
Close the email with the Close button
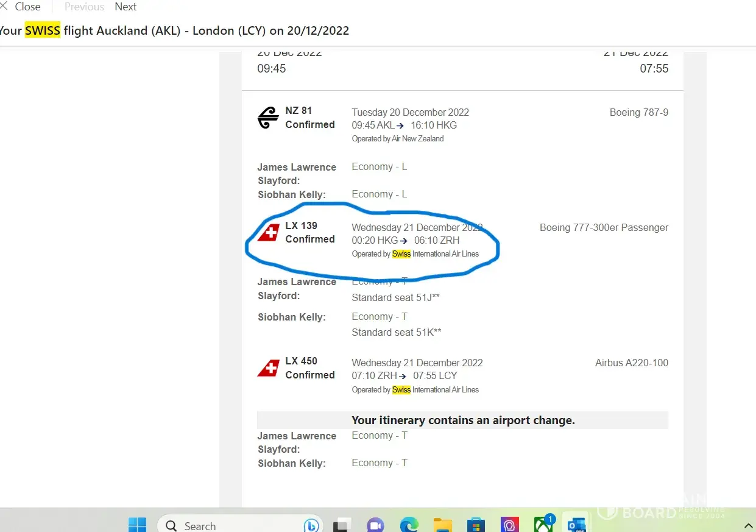pyautogui.click(x=21, y=7)
